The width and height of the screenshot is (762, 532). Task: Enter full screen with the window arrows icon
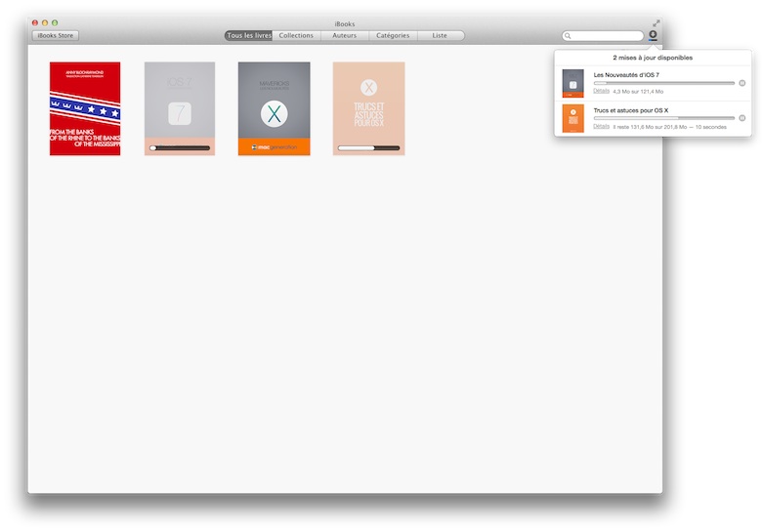click(x=656, y=22)
